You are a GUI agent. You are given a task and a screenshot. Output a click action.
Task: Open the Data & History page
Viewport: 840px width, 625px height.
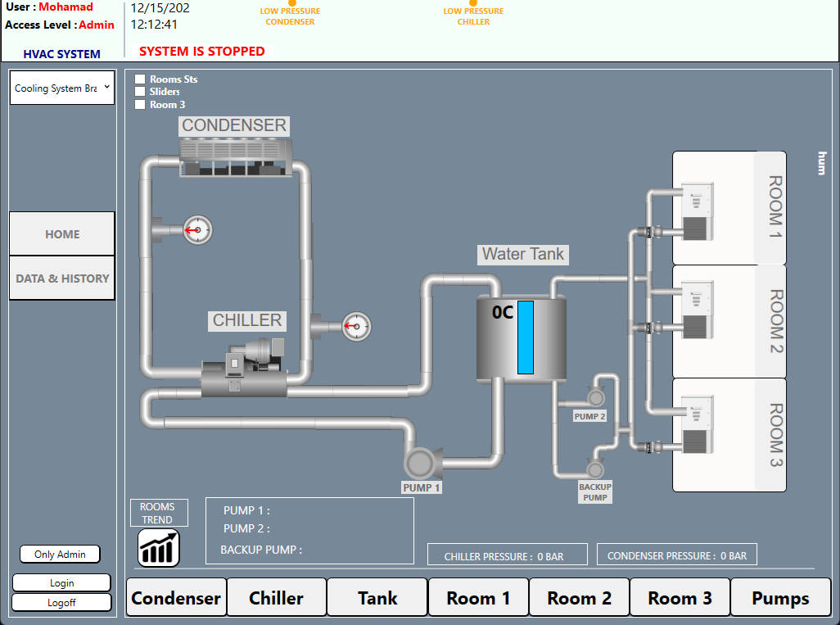[62, 279]
